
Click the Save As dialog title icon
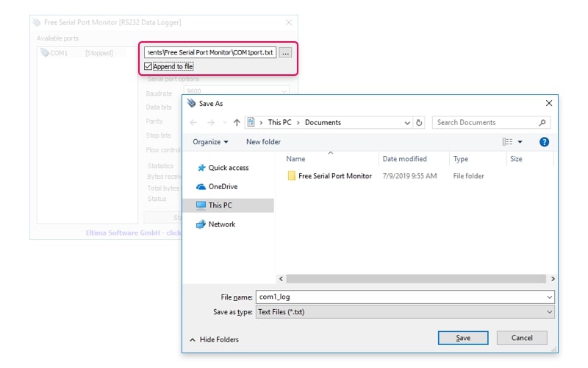point(192,103)
